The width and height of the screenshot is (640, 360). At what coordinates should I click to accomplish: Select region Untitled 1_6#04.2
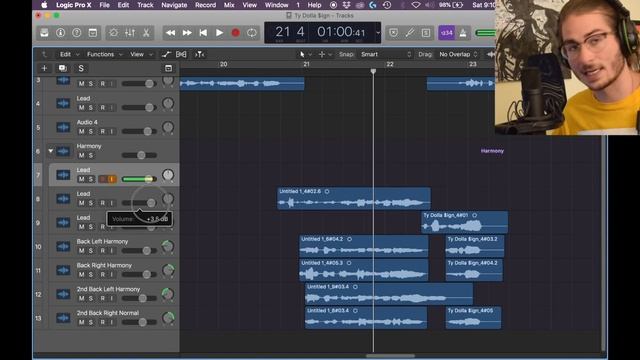pyautogui.click(x=364, y=246)
